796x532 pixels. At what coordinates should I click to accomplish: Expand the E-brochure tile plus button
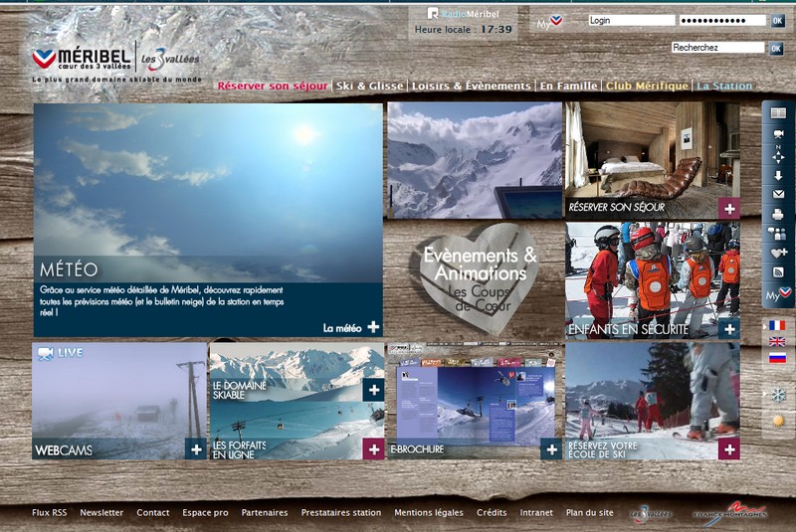pyautogui.click(x=551, y=448)
